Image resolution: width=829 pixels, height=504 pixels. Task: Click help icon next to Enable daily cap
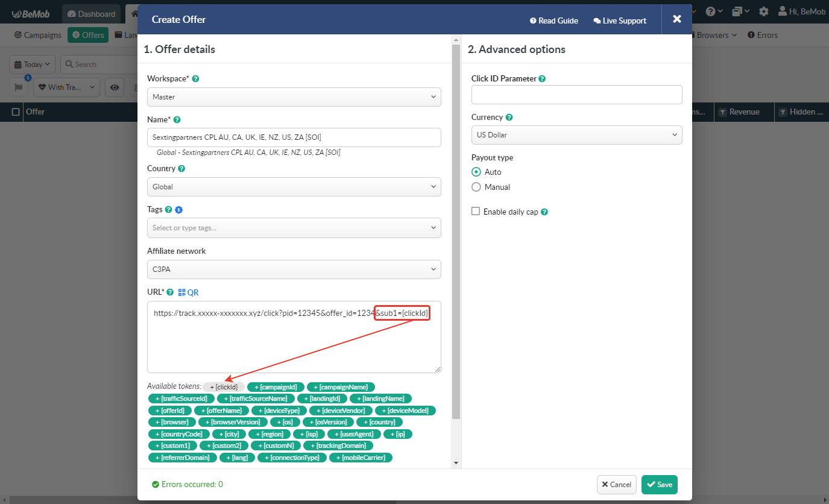coord(544,212)
